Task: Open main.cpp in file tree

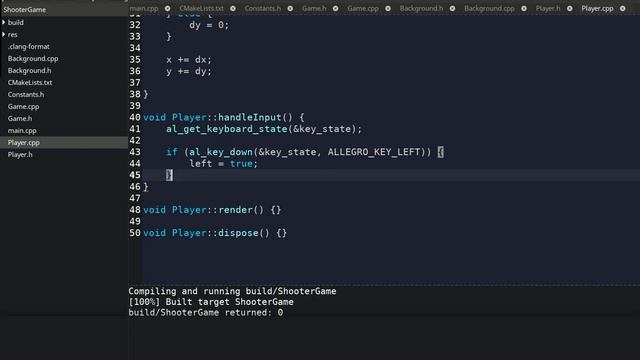Action: point(22,131)
